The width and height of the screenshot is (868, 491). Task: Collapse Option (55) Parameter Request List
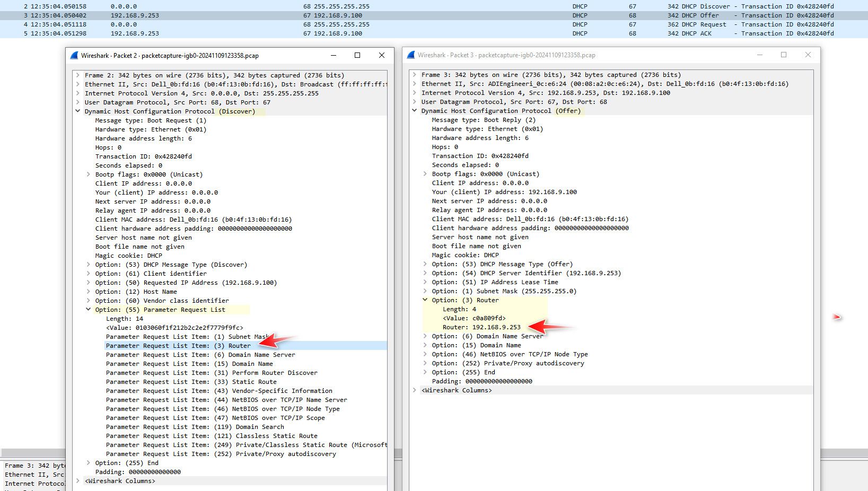coord(89,310)
